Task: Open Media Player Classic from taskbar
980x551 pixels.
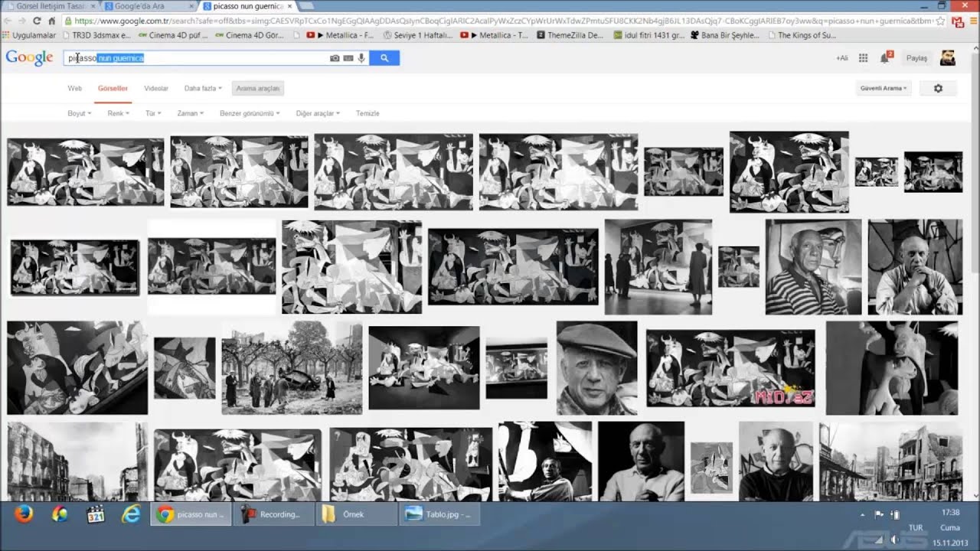Action: coord(96,514)
